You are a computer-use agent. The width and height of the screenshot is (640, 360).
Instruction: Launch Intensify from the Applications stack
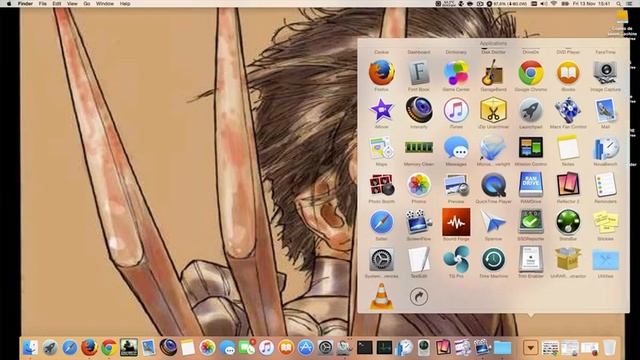click(419, 110)
